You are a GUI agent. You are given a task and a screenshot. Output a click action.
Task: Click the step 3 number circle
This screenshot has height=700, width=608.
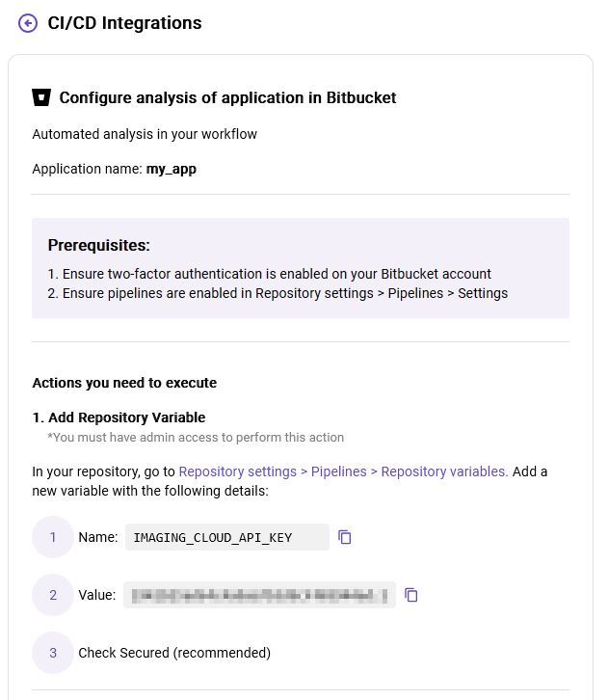tap(53, 653)
